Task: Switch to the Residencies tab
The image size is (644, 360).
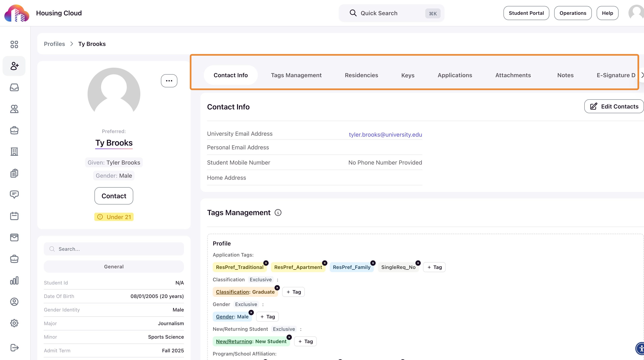Action: coord(361,75)
